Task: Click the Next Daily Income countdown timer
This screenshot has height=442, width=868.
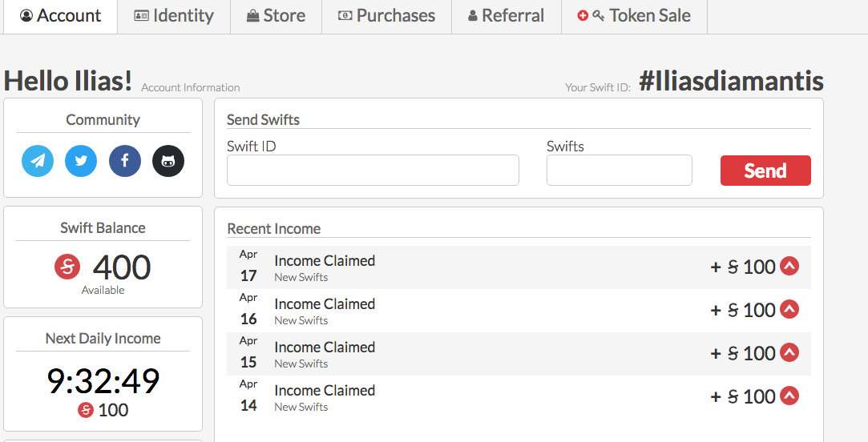Action: (x=103, y=382)
